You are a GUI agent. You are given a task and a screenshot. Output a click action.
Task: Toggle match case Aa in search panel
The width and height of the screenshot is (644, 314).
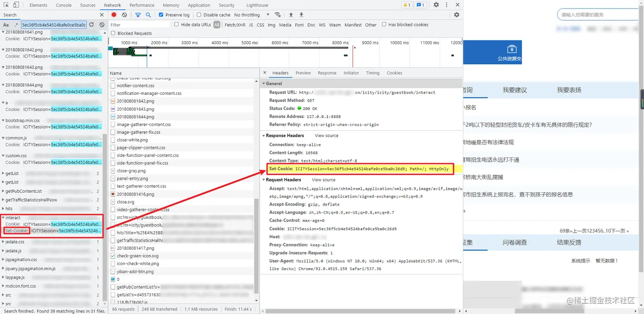point(6,25)
